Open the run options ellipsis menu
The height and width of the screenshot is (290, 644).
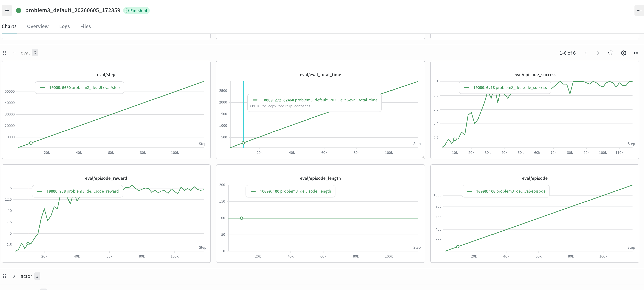(x=639, y=10)
